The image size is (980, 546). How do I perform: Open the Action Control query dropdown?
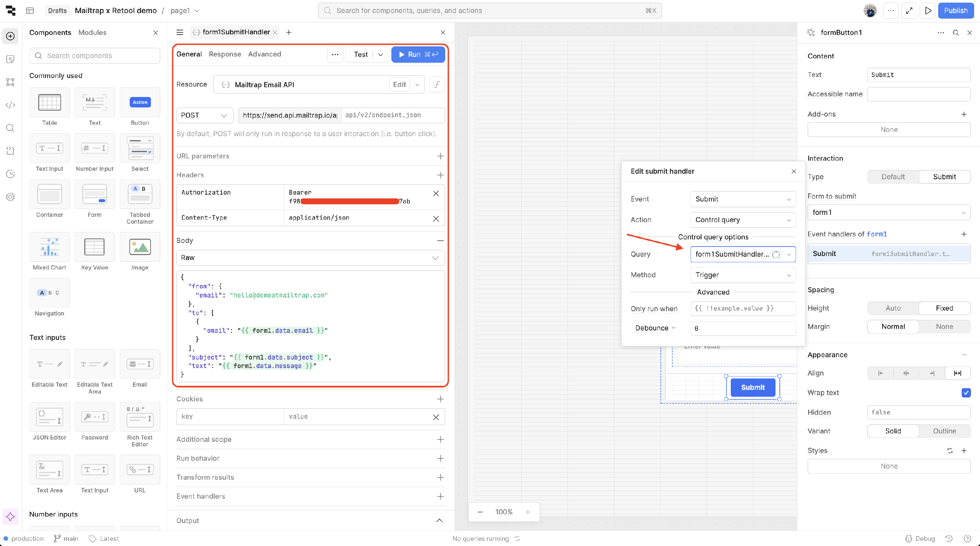point(743,220)
